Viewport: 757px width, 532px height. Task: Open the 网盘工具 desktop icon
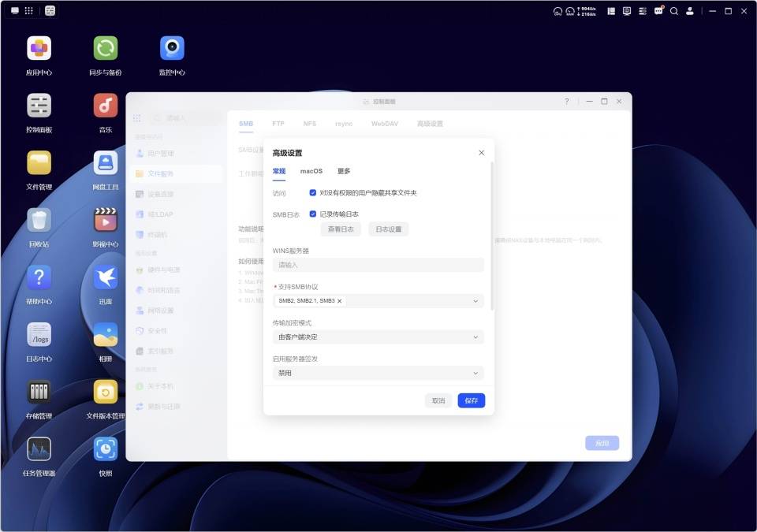(106, 162)
